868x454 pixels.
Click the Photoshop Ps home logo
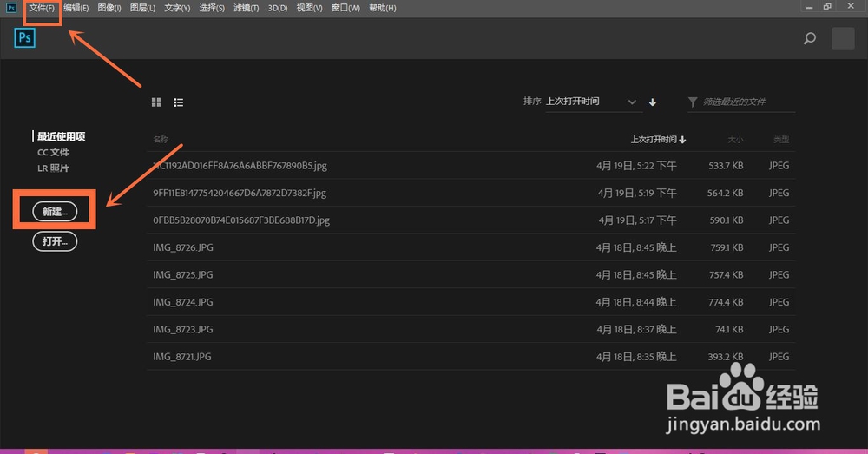25,38
